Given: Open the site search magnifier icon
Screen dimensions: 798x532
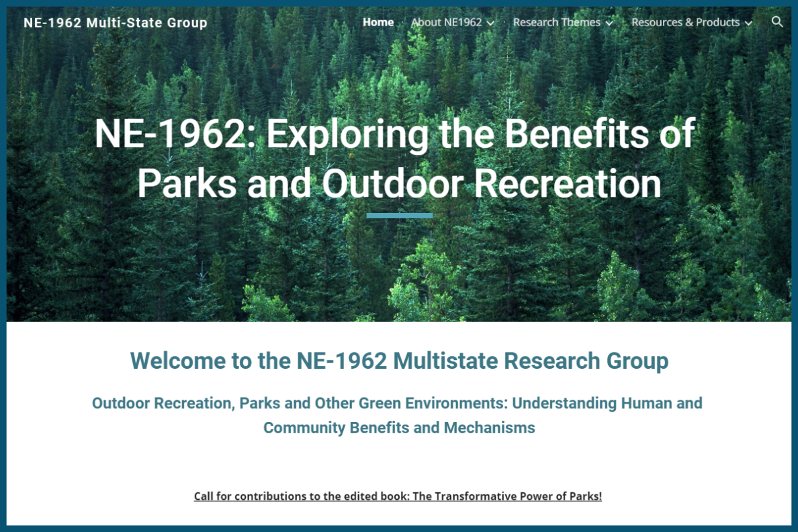Looking at the screenshot, I should pyautogui.click(x=777, y=22).
